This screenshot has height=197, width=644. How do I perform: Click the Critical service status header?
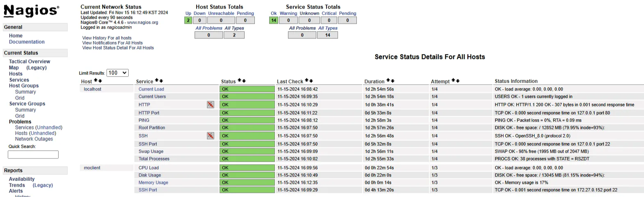pyautogui.click(x=329, y=14)
